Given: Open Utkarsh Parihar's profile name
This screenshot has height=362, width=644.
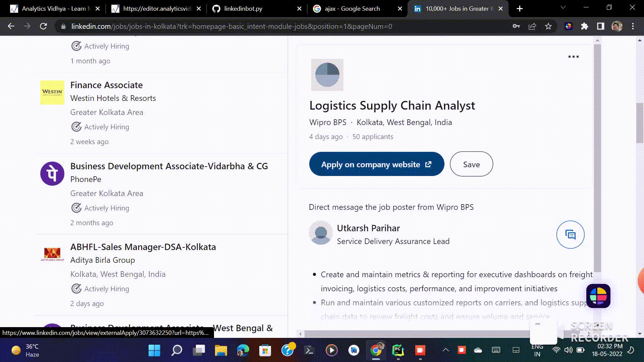Looking at the screenshot, I should point(368,228).
